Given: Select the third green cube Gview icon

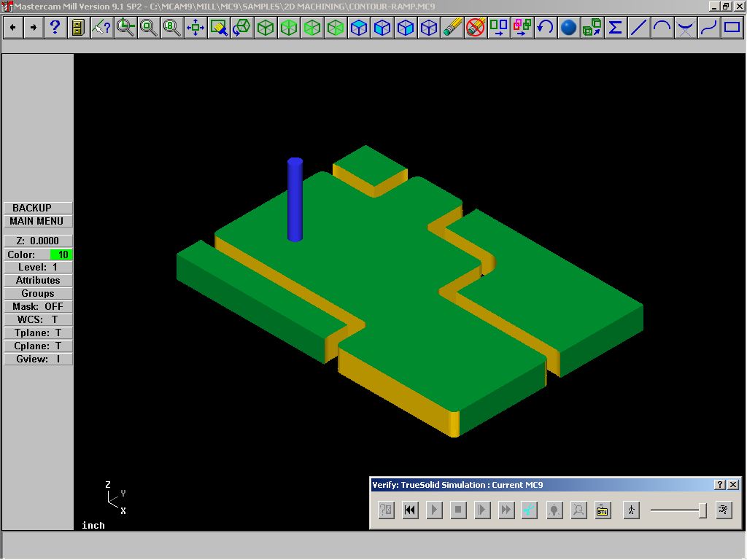Looking at the screenshot, I should click(x=311, y=28).
